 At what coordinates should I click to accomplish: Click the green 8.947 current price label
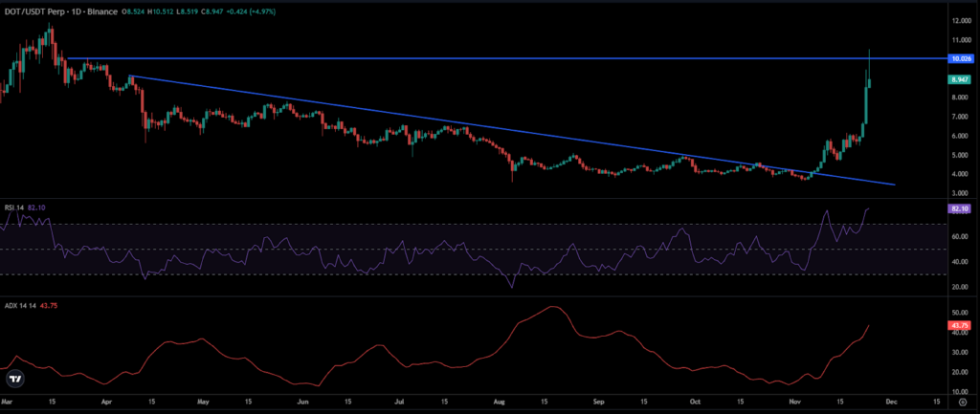pyautogui.click(x=958, y=79)
